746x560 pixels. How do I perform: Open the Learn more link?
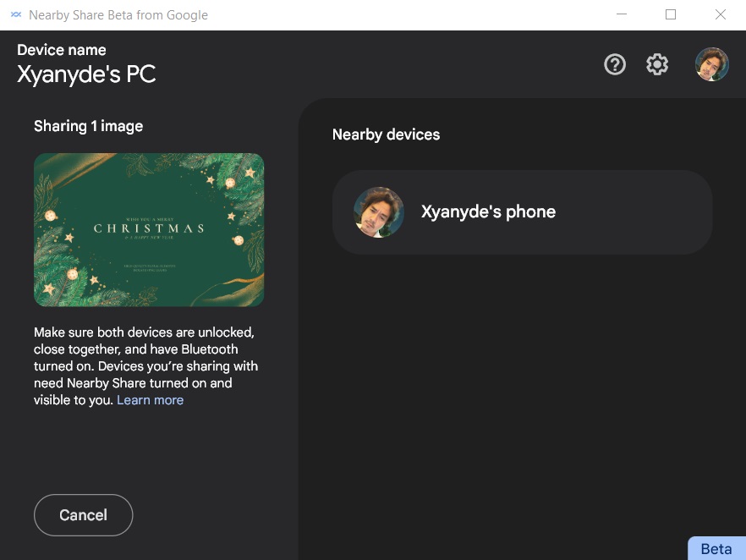150,399
